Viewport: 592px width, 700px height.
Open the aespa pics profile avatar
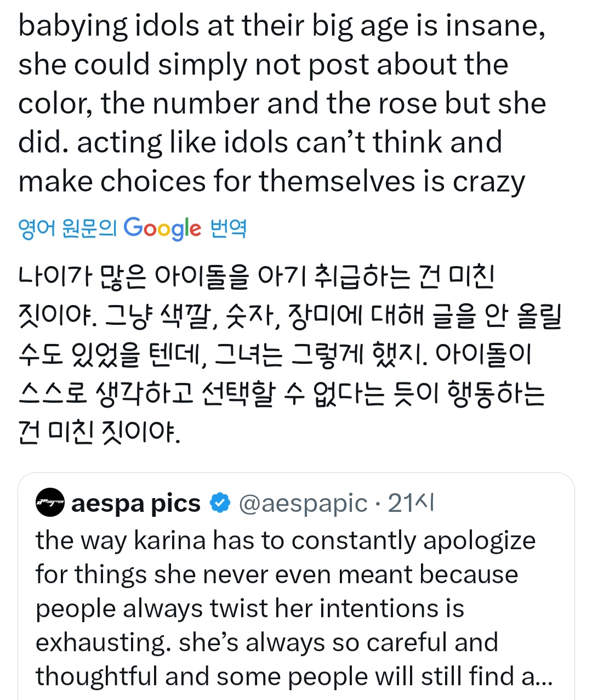[x=50, y=503]
